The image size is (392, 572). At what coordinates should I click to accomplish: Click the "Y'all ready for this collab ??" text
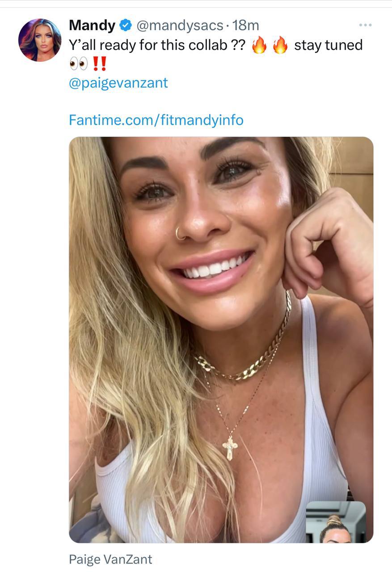pos(156,45)
